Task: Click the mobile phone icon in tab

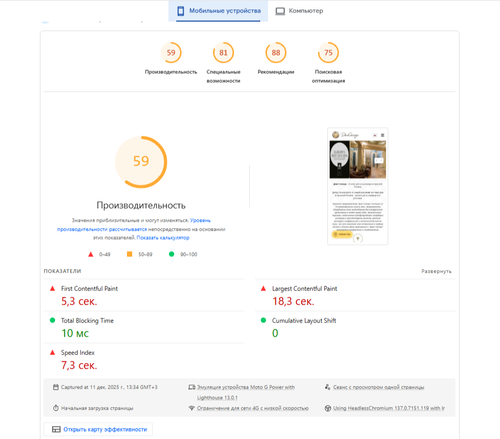Action: pos(180,11)
